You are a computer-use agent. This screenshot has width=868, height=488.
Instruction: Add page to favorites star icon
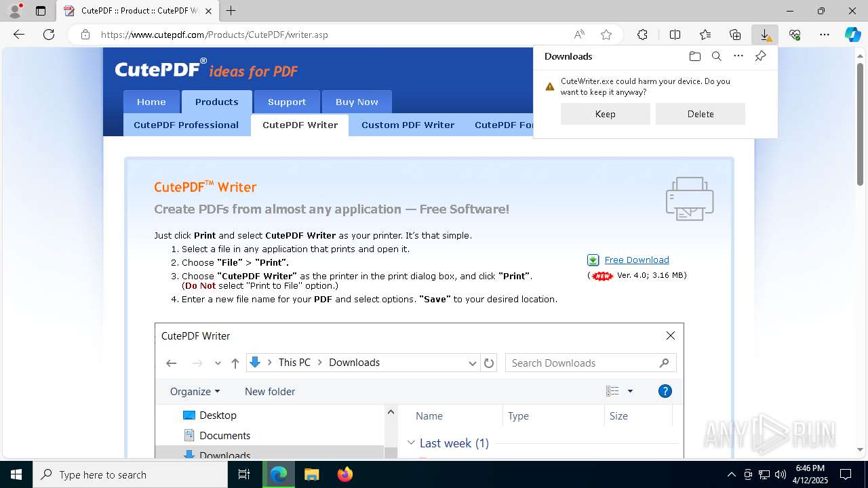click(x=606, y=35)
